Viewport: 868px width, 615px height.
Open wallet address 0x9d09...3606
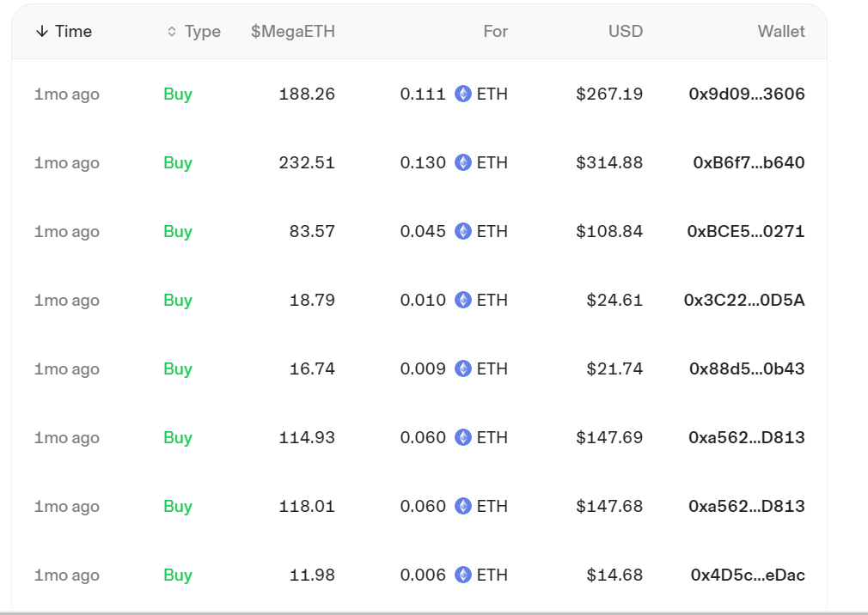tap(747, 94)
